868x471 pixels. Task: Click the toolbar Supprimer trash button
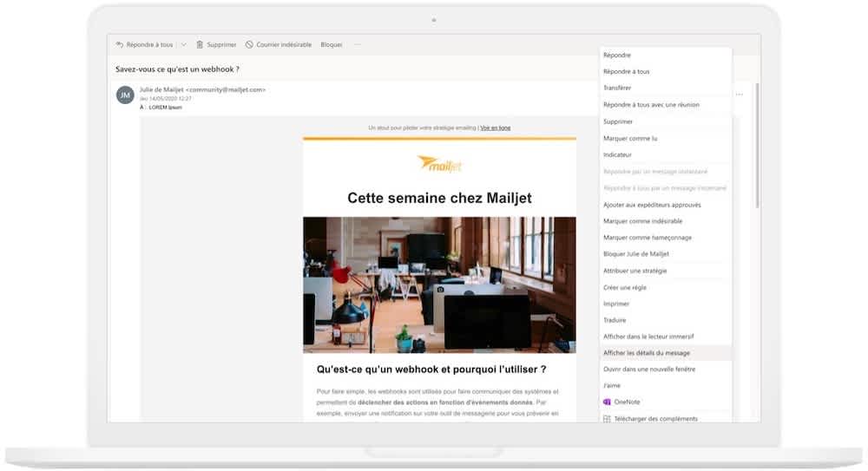tap(216, 45)
